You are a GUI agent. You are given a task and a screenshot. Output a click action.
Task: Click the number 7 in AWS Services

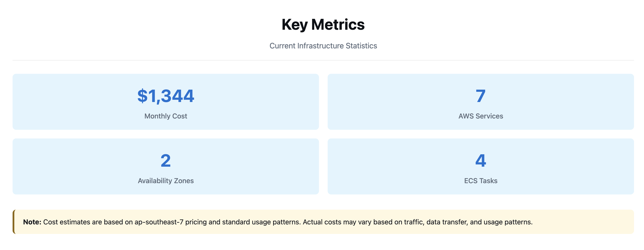(480, 96)
